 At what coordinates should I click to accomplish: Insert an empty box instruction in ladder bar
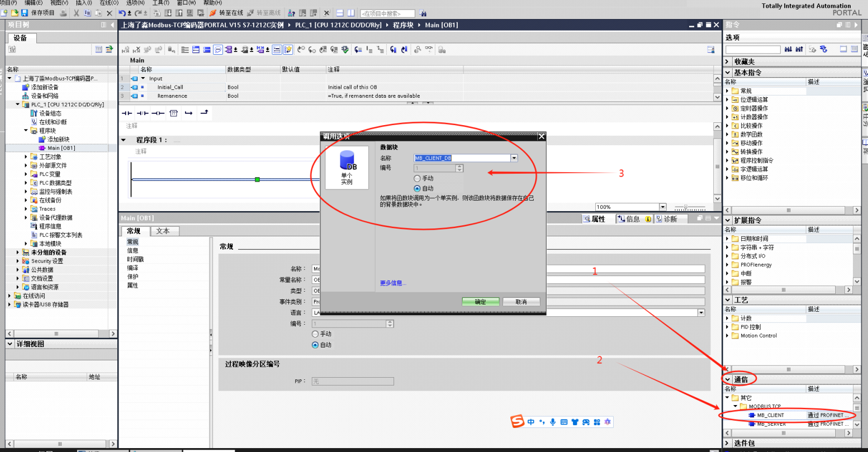173,113
